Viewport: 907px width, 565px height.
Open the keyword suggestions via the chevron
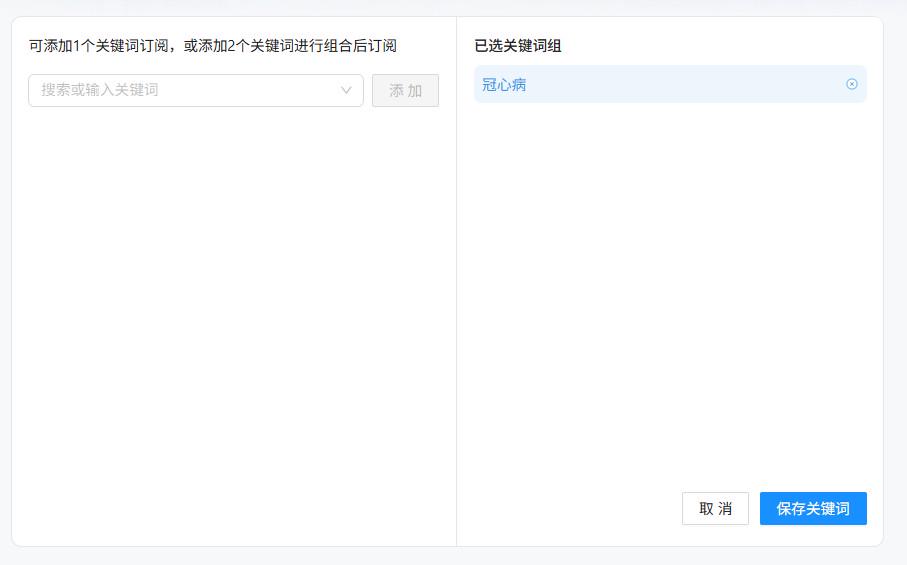(x=346, y=90)
